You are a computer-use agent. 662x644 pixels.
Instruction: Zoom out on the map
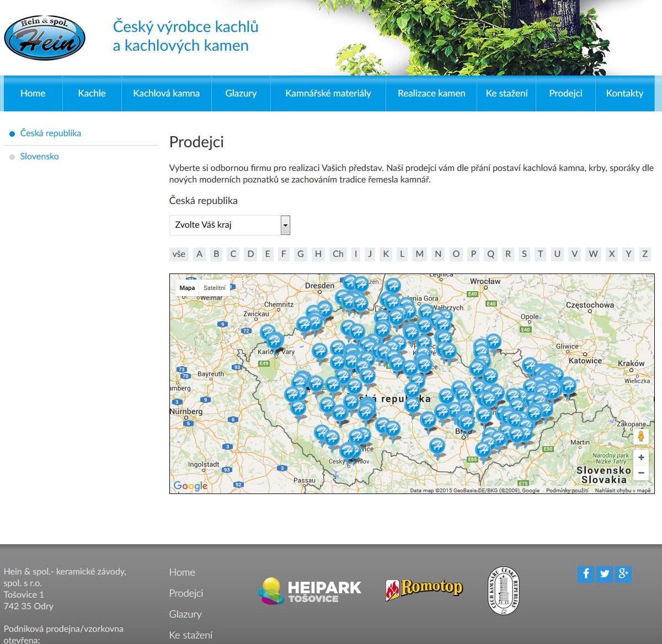[x=641, y=473]
